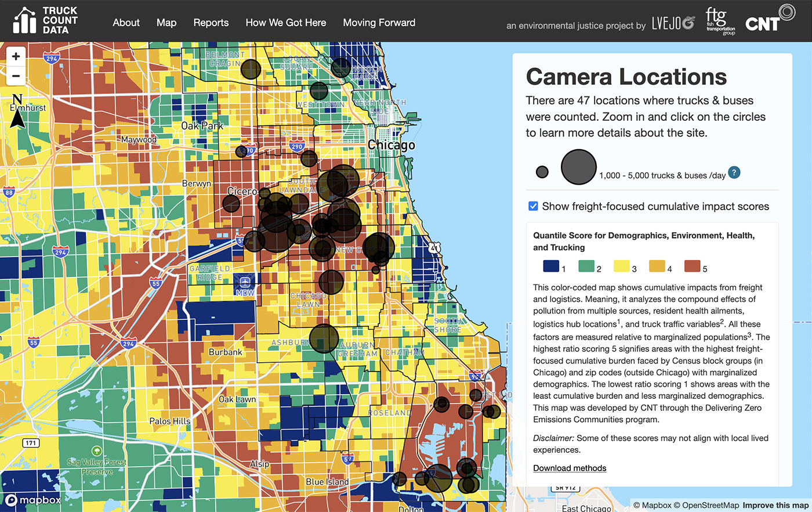
Task: Open the Reports menu
Action: (211, 23)
